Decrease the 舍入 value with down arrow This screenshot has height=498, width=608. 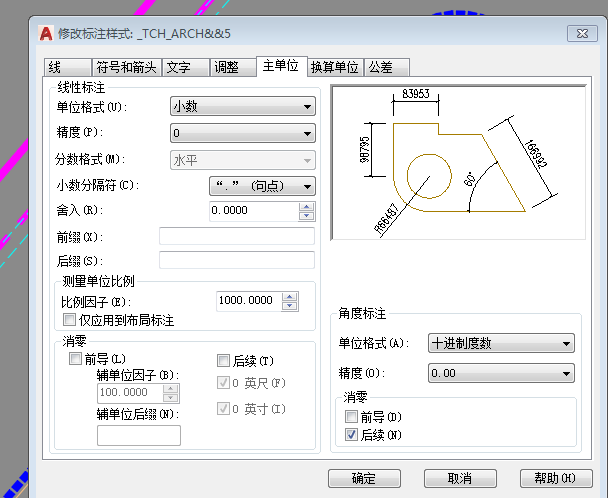[x=307, y=216]
